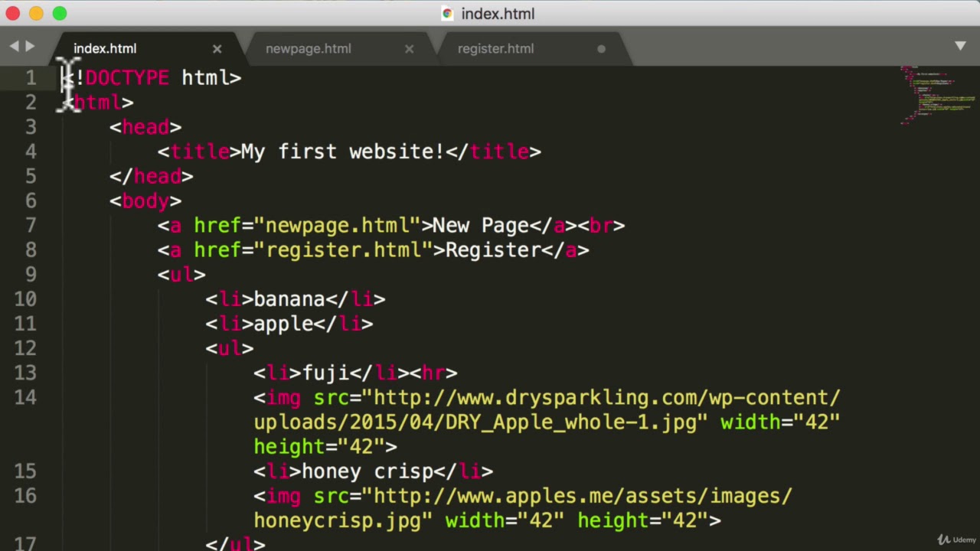The width and height of the screenshot is (980, 551).
Task: Click line number 6 in the gutter
Action: pos(31,201)
